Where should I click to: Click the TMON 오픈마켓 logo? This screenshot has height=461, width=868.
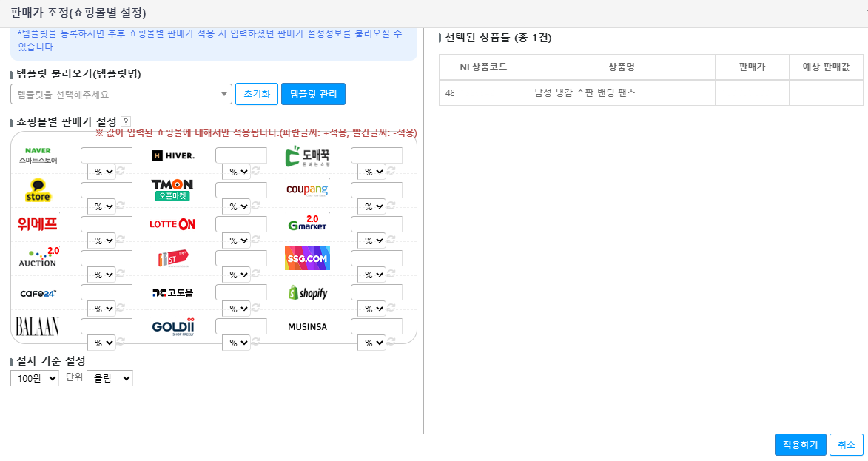tap(172, 190)
